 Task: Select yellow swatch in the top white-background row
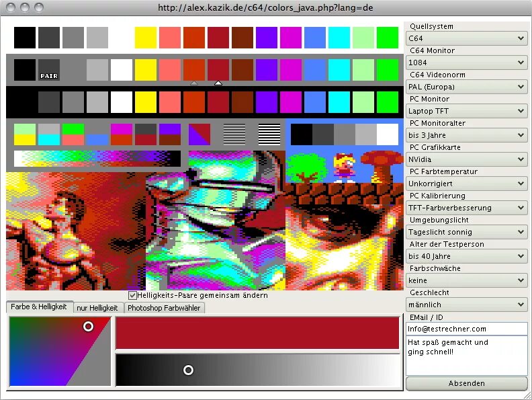coord(146,38)
